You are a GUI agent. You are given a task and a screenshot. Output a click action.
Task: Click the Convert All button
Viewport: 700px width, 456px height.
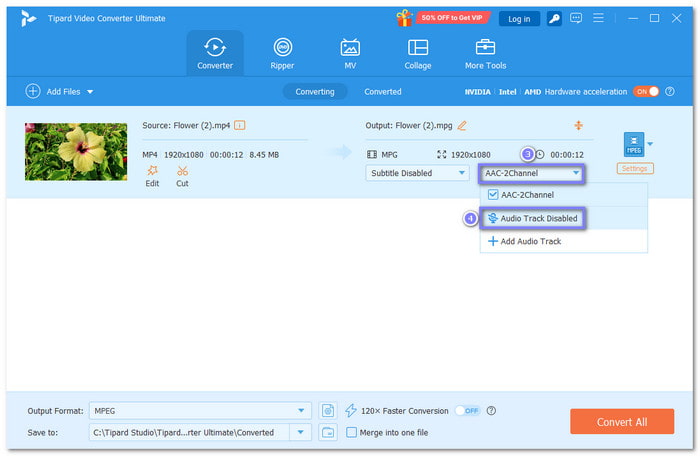(621, 421)
